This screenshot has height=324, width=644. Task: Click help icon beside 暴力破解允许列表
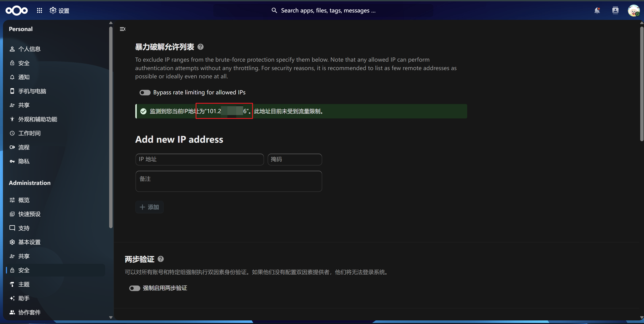200,47
